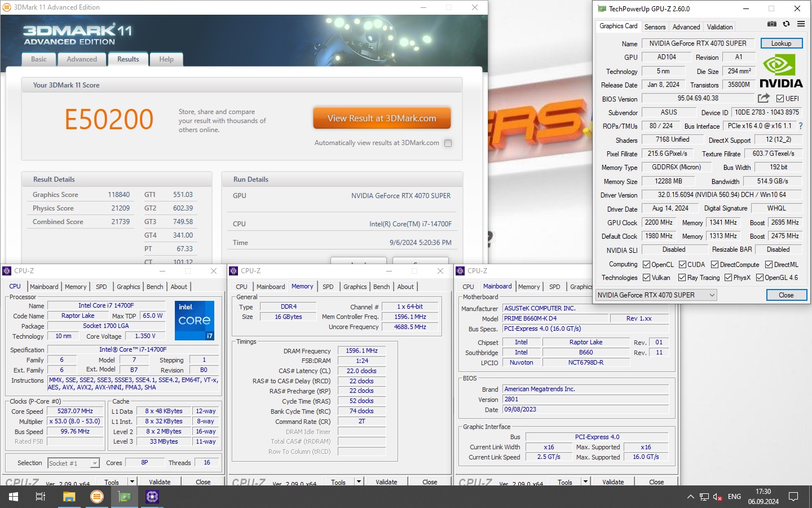Screen dimensions: 812x508
Task: Select the Advanced tab in 3DMark 11
Action: click(x=82, y=59)
